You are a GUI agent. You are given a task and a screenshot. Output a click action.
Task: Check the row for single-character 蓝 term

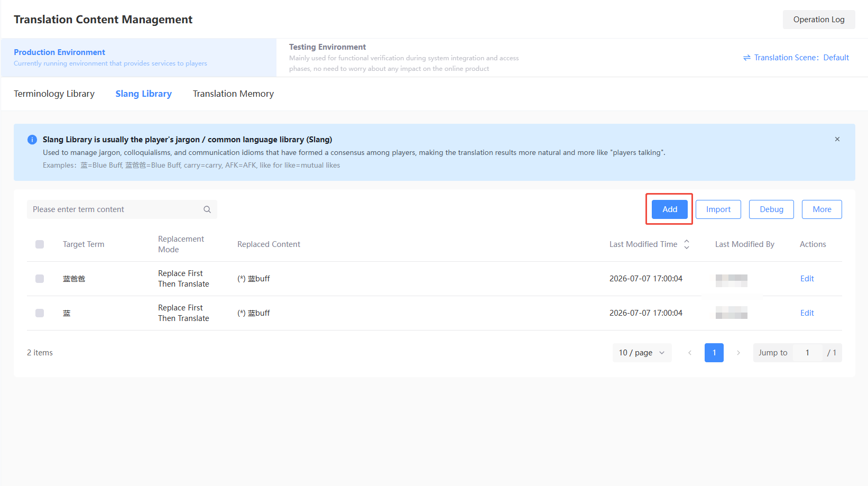[40, 313]
